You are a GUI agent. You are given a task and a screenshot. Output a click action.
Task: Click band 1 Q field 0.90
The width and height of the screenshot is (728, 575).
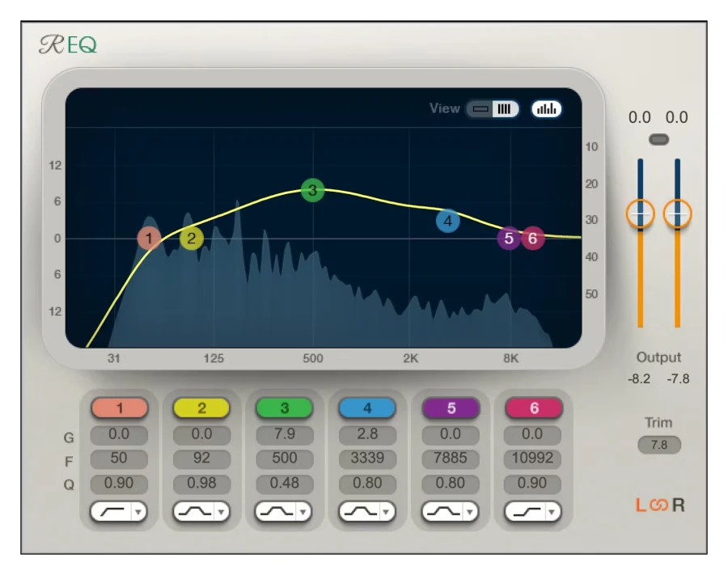(119, 483)
